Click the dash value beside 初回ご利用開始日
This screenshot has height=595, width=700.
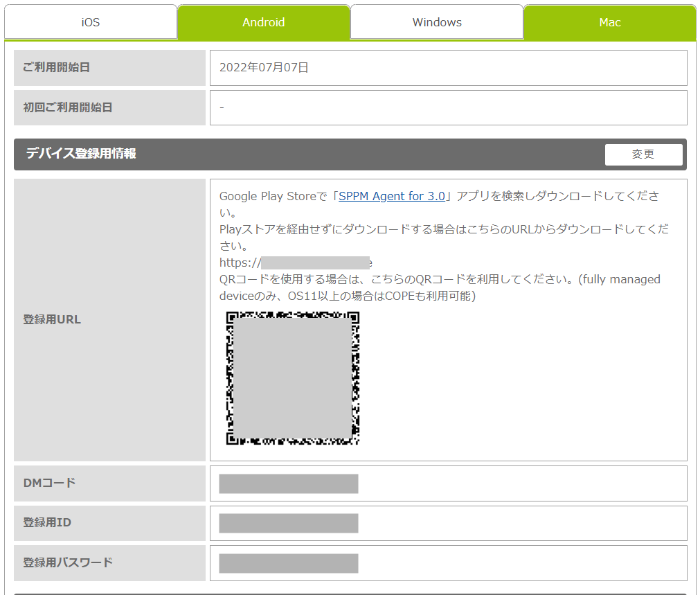(222, 107)
